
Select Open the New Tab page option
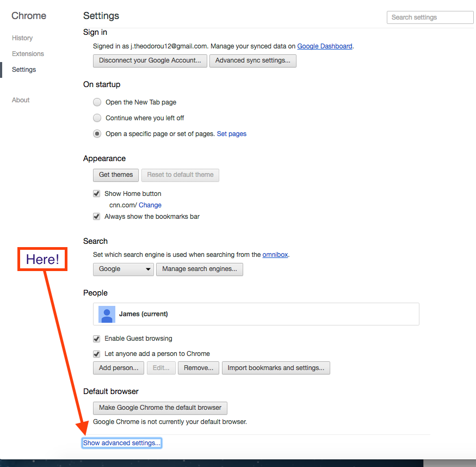coord(97,102)
